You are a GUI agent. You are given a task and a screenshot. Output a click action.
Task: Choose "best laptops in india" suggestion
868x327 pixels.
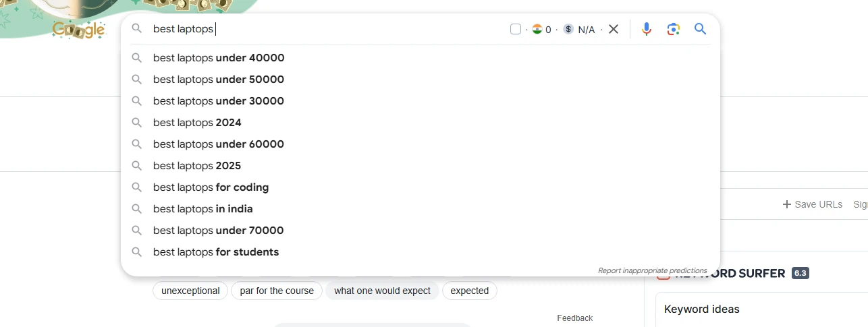pyautogui.click(x=202, y=209)
